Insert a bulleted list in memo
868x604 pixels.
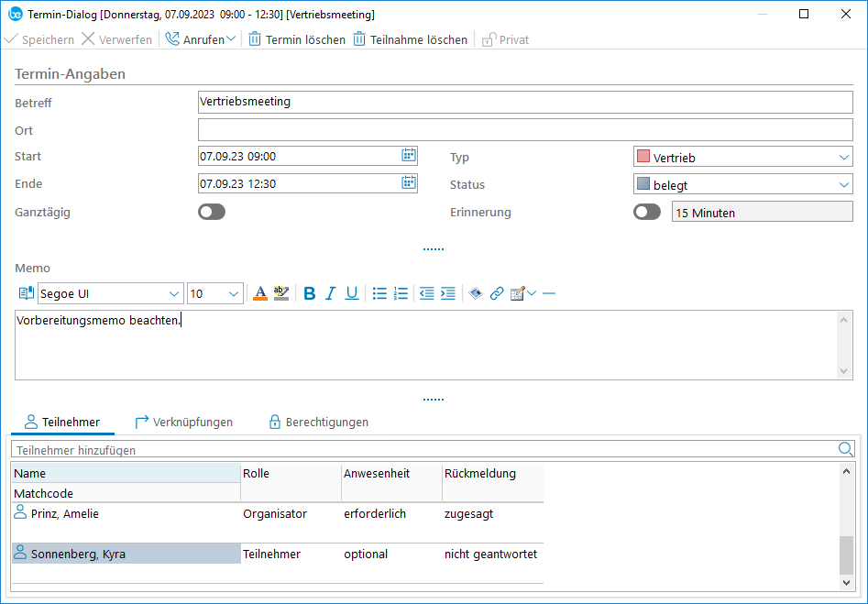tap(379, 294)
